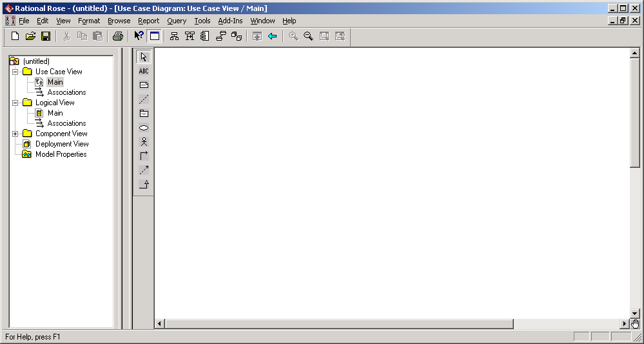Image resolution: width=644 pixels, height=344 pixels.
Task: Open the Format menu
Action: [89, 21]
